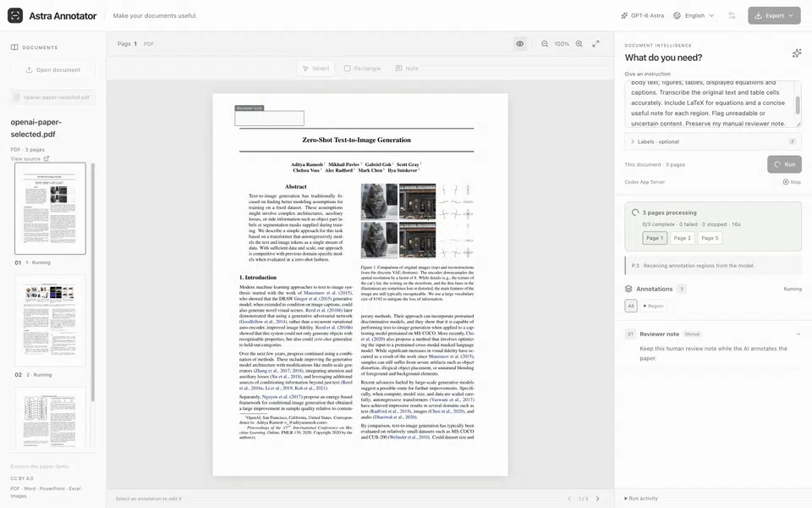Viewport: 812px width, 508px height.
Task: Click the '1 · Running' status under first thumbnail
Action: pyautogui.click(x=38, y=262)
